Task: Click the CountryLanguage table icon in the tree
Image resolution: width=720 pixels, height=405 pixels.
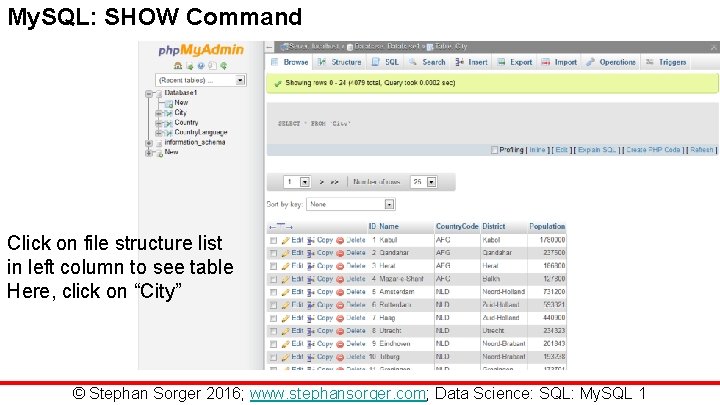Action: 169,133
